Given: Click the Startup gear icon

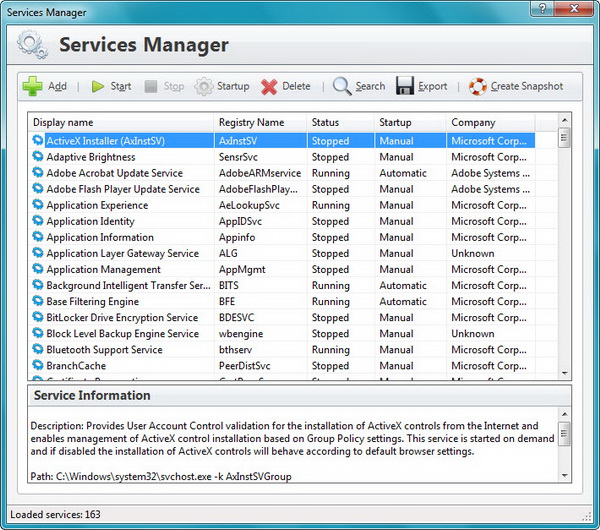Looking at the screenshot, I should [204, 86].
